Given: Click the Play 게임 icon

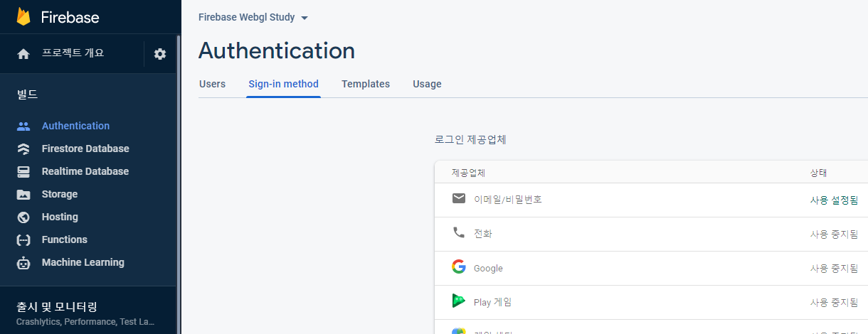Looking at the screenshot, I should (459, 301).
